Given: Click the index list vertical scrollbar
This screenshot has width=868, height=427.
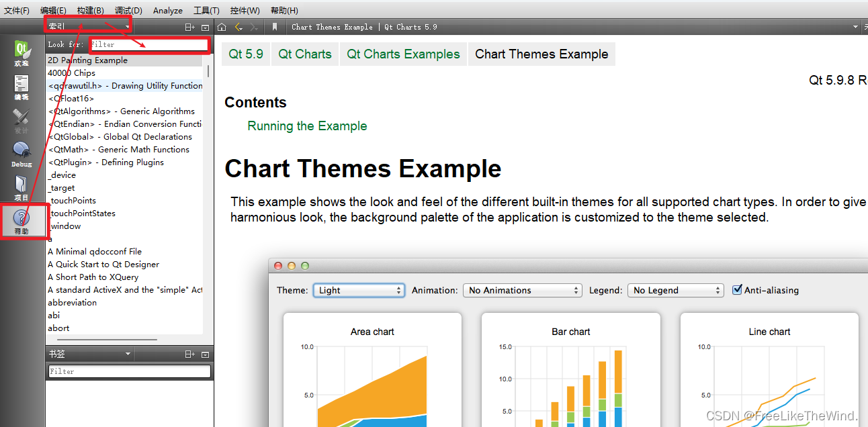Looking at the screenshot, I should pyautogui.click(x=208, y=70).
